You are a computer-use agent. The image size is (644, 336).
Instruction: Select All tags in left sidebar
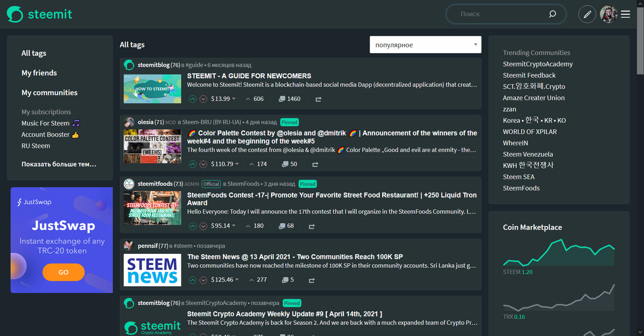34,53
